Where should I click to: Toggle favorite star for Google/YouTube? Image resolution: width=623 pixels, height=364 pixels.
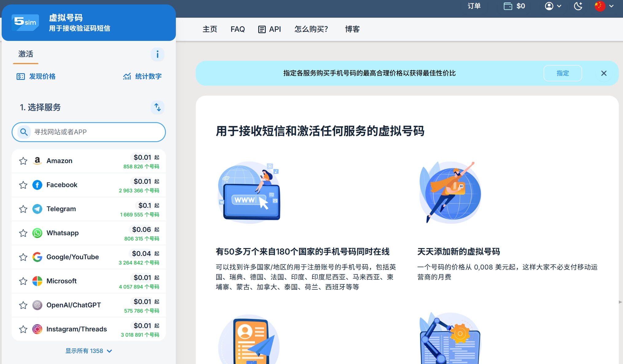click(23, 257)
